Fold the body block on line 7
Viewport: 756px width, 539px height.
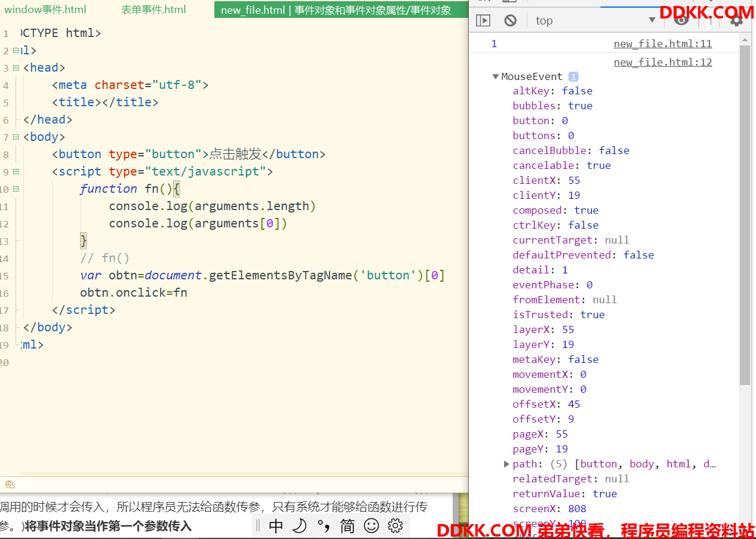16,137
